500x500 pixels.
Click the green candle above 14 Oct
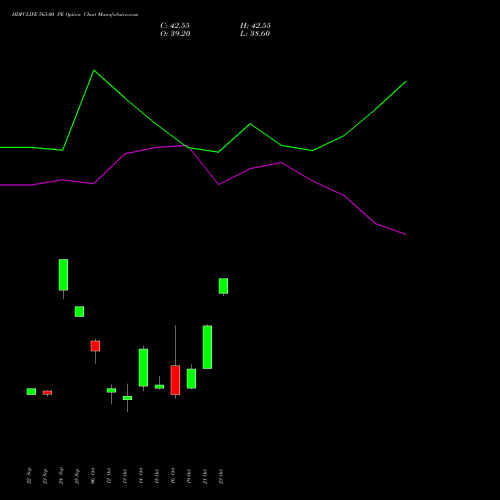pos(143,368)
